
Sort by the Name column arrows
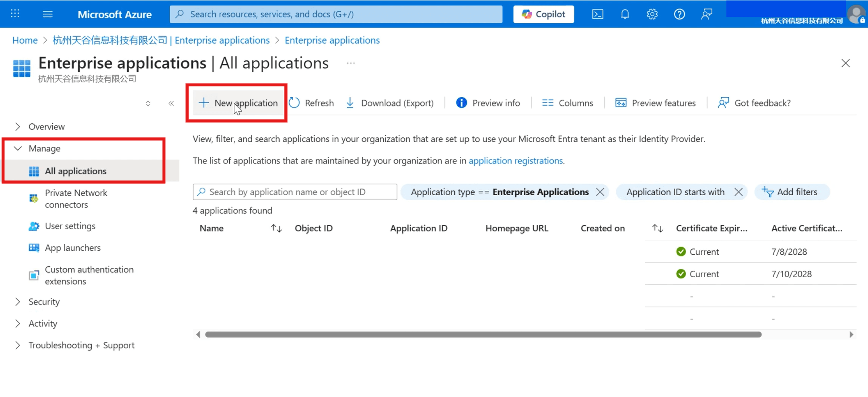pos(276,228)
